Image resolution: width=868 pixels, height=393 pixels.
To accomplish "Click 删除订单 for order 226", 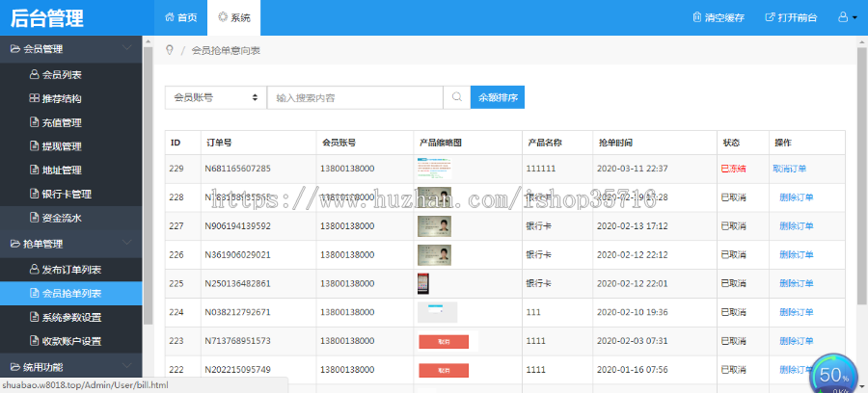I will coord(797,255).
